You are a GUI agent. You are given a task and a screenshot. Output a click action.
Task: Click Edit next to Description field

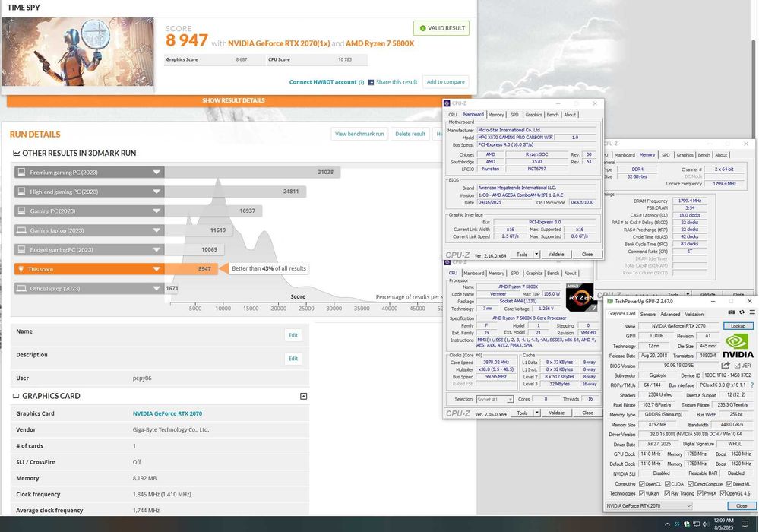coord(293,358)
